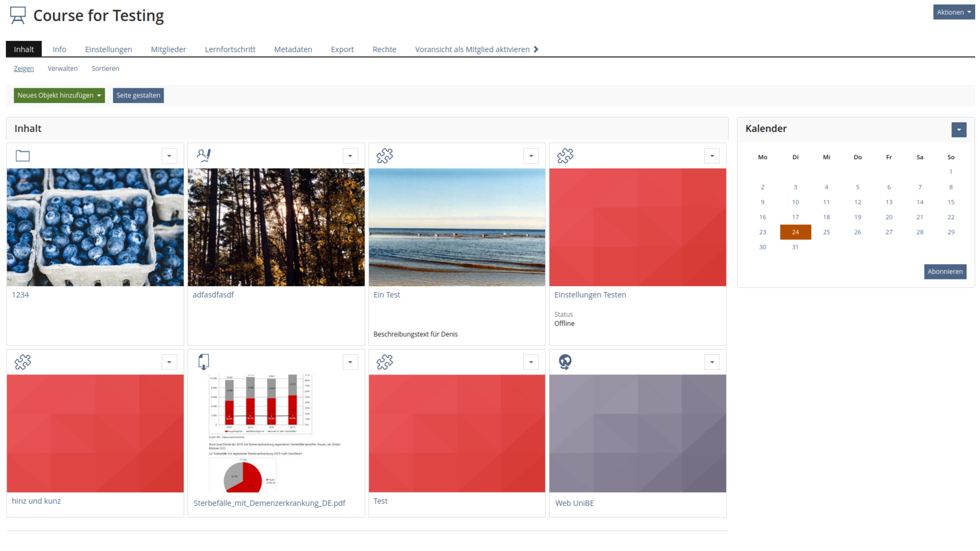Viewport: 980px width, 551px height.
Task: Click the Seite gestalten button
Action: click(138, 95)
